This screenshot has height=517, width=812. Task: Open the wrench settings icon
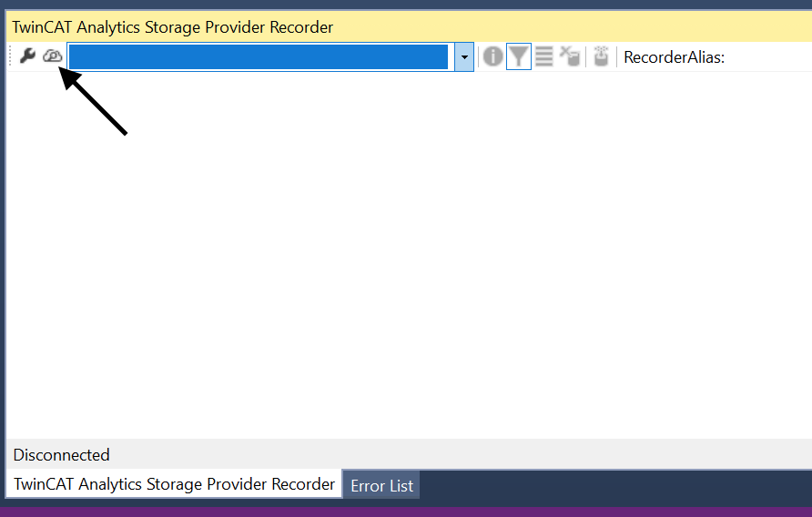pos(27,56)
